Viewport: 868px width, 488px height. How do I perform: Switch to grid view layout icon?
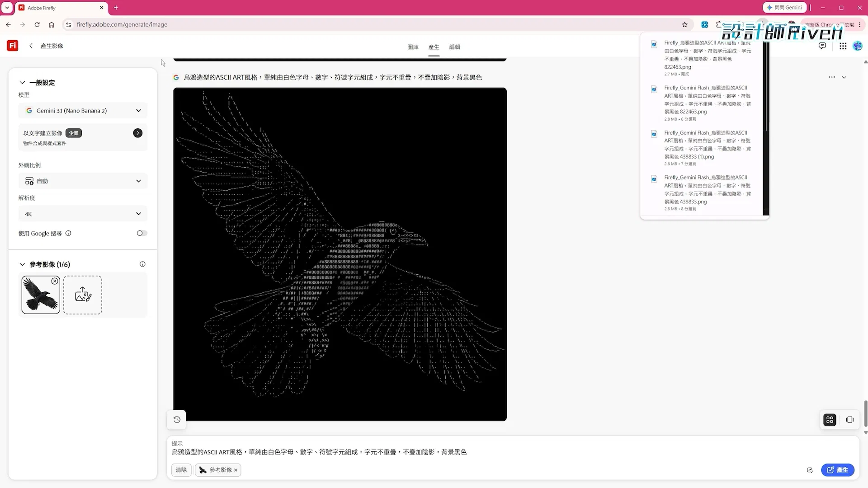pos(830,420)
